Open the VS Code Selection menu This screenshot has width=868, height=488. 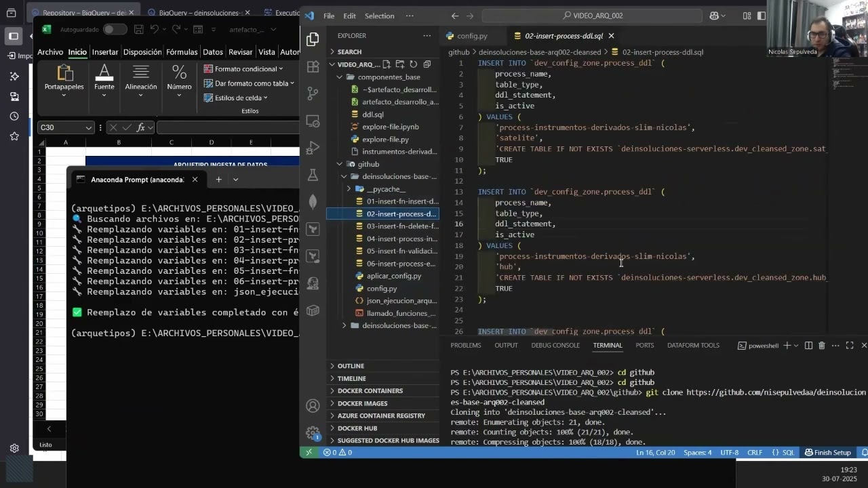coord(379,16)
